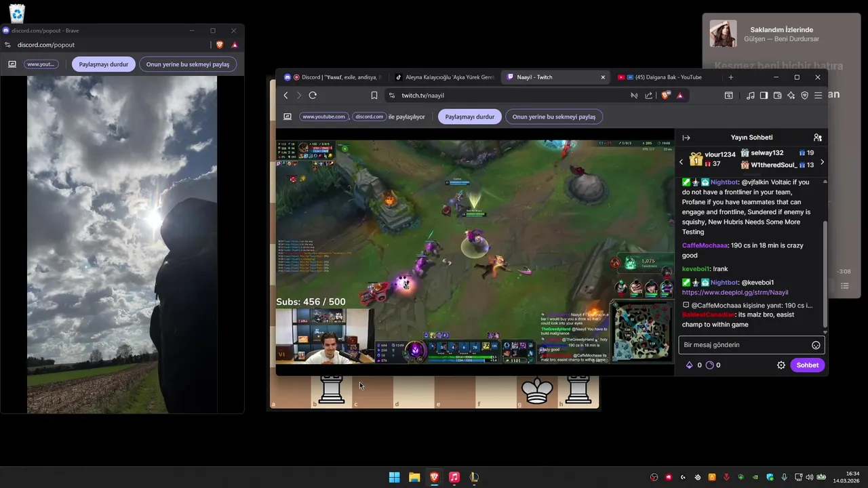Click username keveboi1 in chat
The height and width of the screenshot is (488, 868).
click(695, 269)
